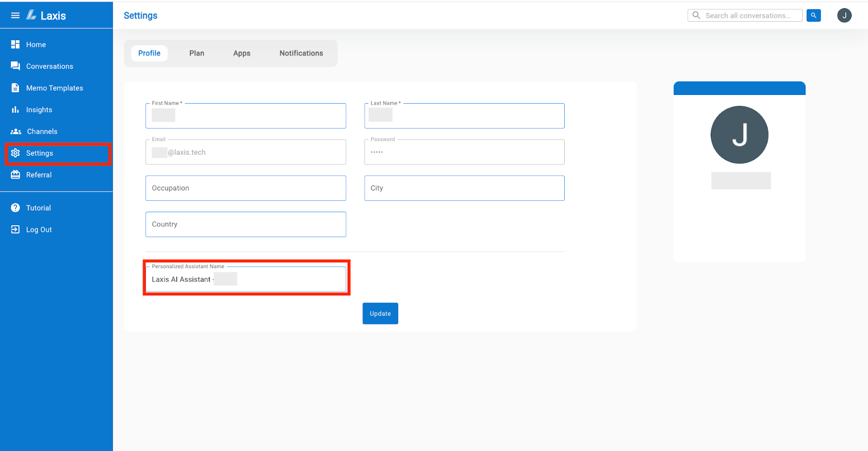868x451 pixels.
Task: Edit the Personalized Assistant Name field
Action: (x=246, y=279)
